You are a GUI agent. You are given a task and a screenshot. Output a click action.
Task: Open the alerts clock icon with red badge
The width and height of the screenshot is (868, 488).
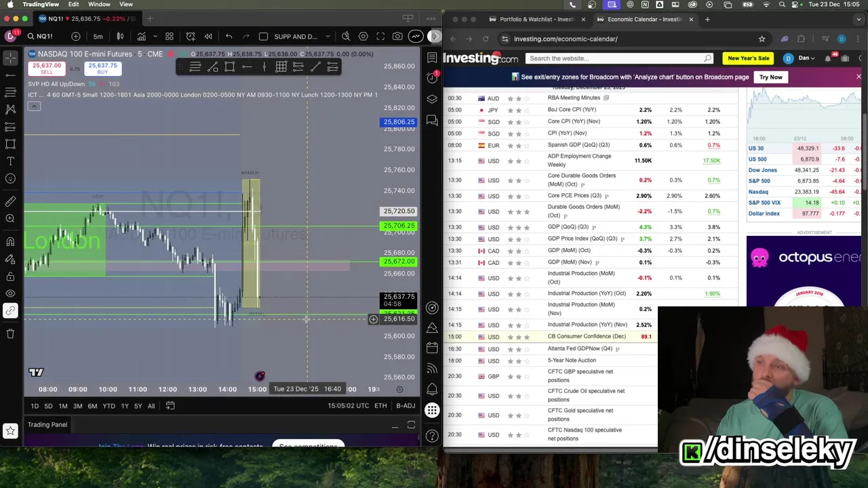tap(432, 77)
